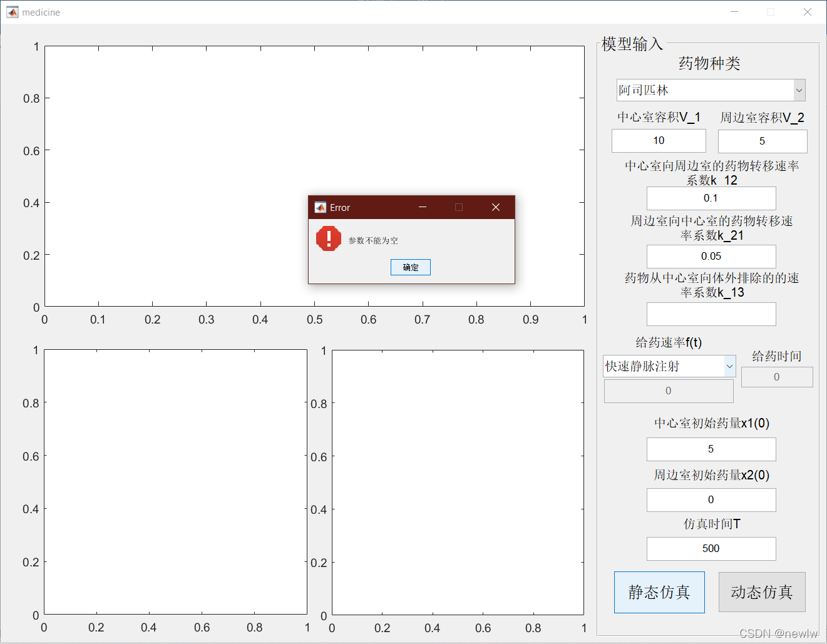Click the 仿真时间T input field
Image resolution: width=827 pixels, height=644 pixels.
coord(711,549)
